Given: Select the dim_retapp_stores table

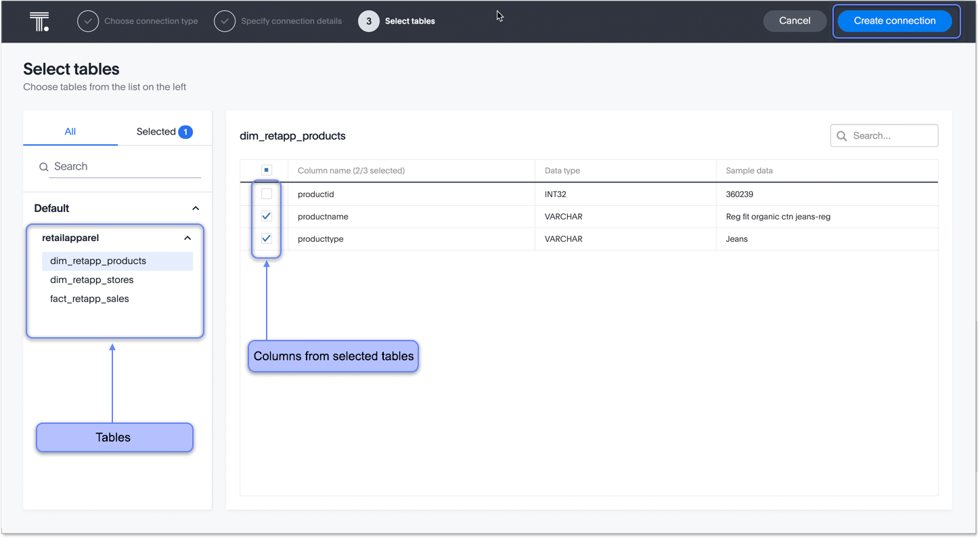Looking at the screenshot, I should pos(91,280).
